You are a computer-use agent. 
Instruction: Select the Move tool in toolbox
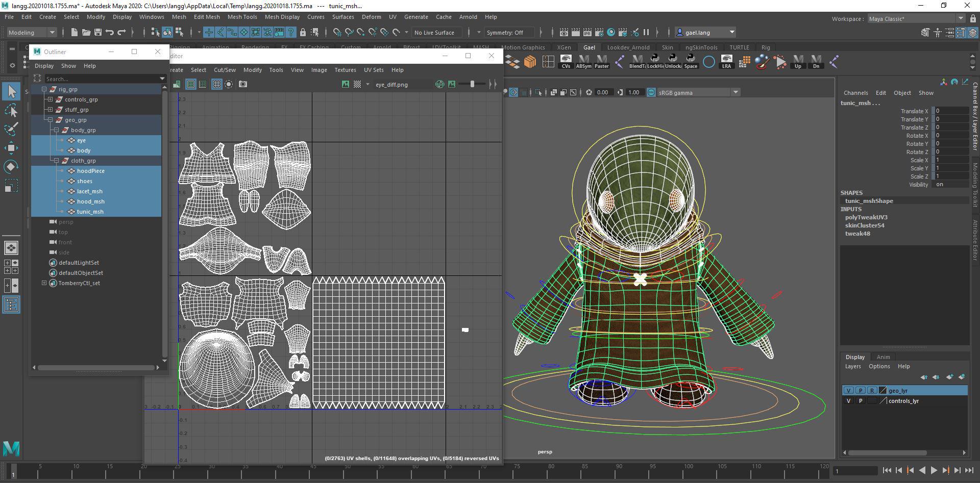11,148
